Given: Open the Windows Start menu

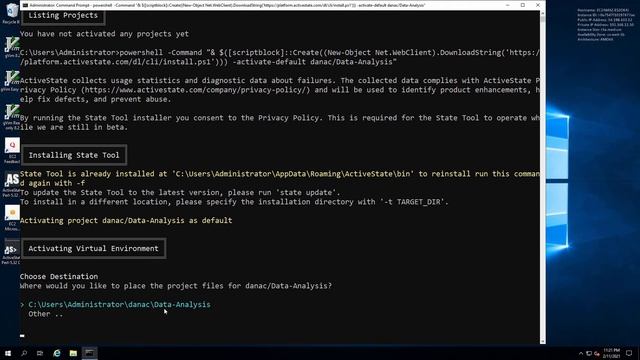Looking at the screenshot, I should 8,353.
